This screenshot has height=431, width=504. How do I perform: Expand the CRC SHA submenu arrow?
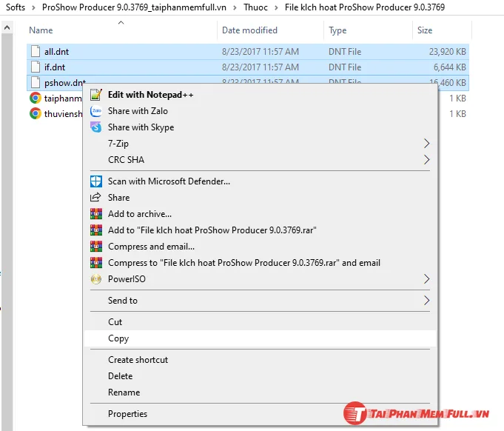[x=426, y=159]
